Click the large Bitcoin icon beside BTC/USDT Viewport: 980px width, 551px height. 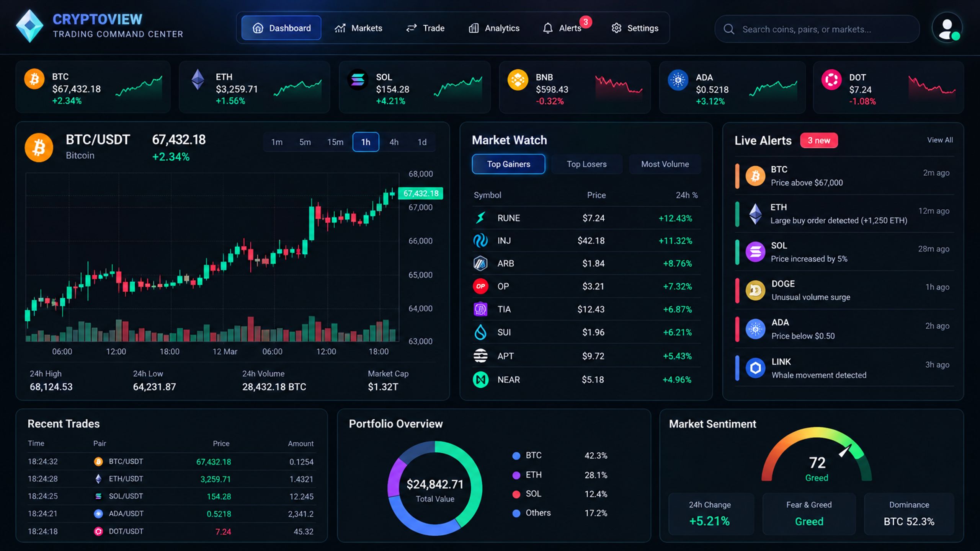39,147
